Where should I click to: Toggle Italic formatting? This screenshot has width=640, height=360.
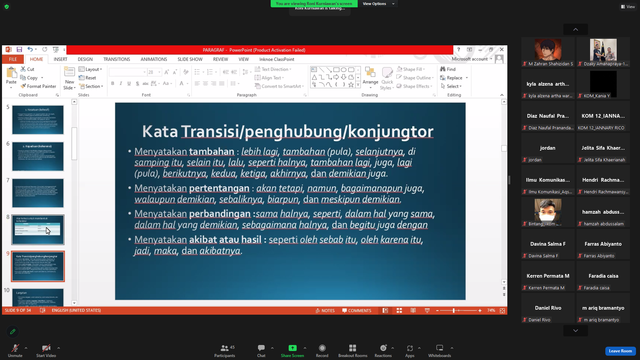coord(121,83)
